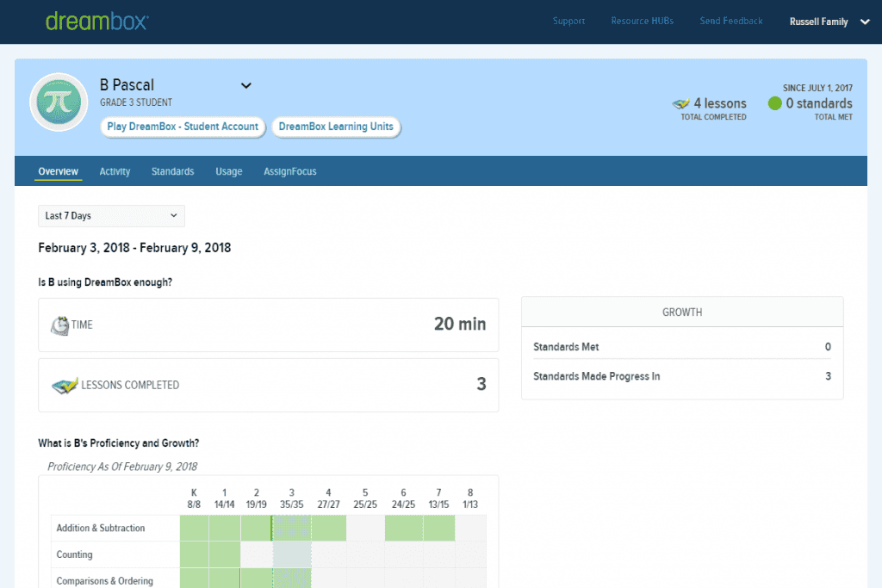Click the Lessons Completed count 3
This screenshot has width=882, height=588.
pyautogui.click(x=481, y=384)
